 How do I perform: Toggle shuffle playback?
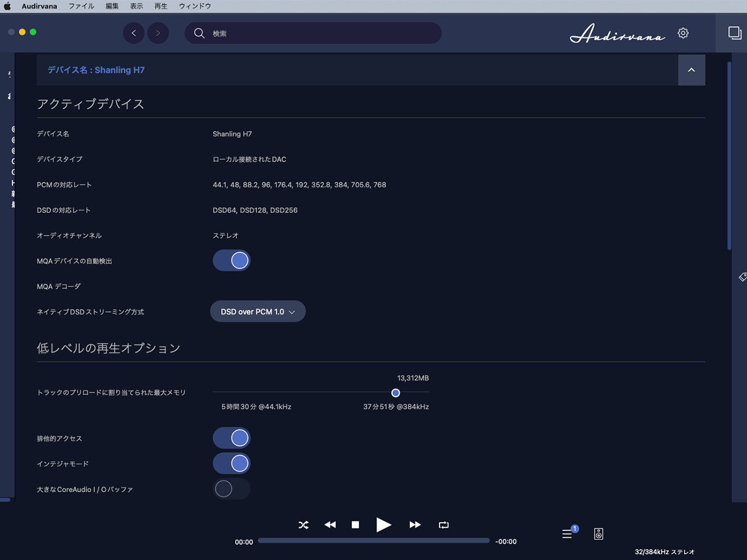[x=303, y=525]
